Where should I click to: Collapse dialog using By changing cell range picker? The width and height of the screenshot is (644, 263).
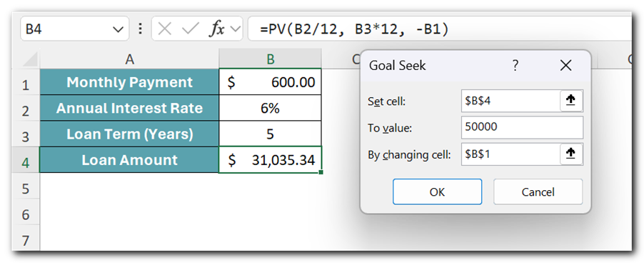[571, 154]
